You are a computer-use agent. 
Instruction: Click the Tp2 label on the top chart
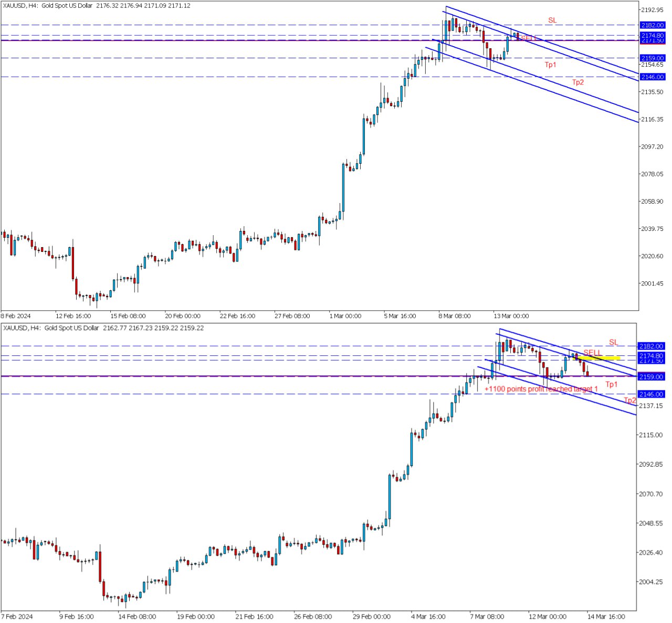tap(577, 82)
